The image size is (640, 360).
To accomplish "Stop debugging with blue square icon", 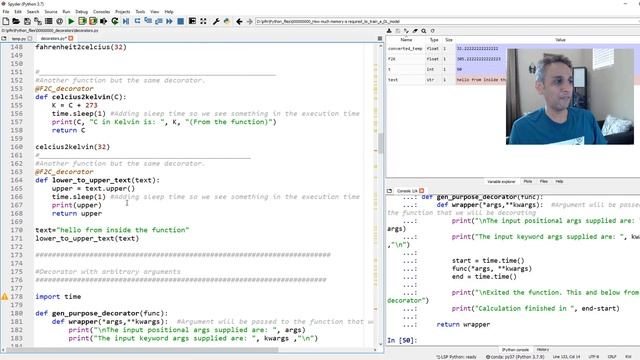I will (180, 21).
